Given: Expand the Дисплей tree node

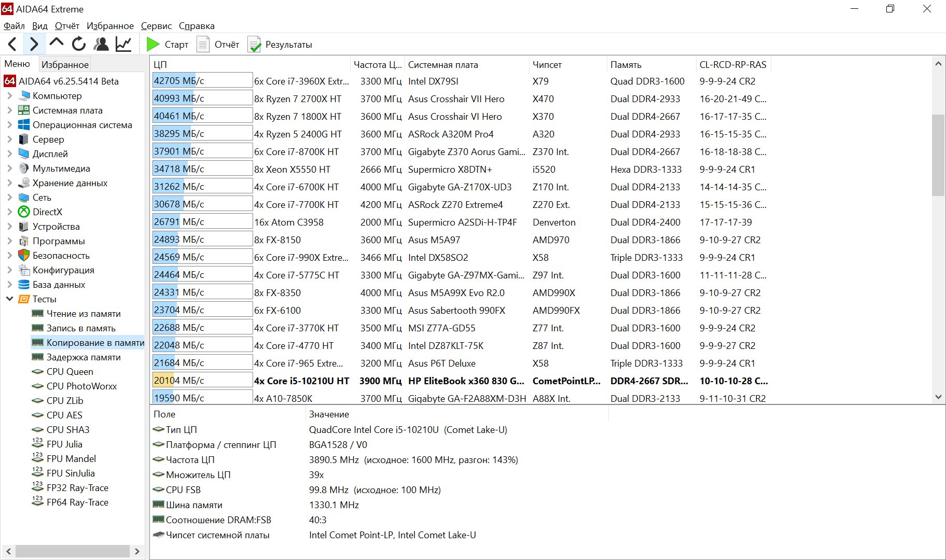Looking at the screenshot, I should point(9,154).
